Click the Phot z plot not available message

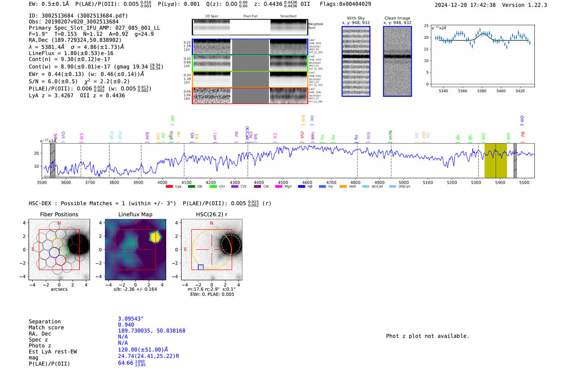(x=427, y=336)
